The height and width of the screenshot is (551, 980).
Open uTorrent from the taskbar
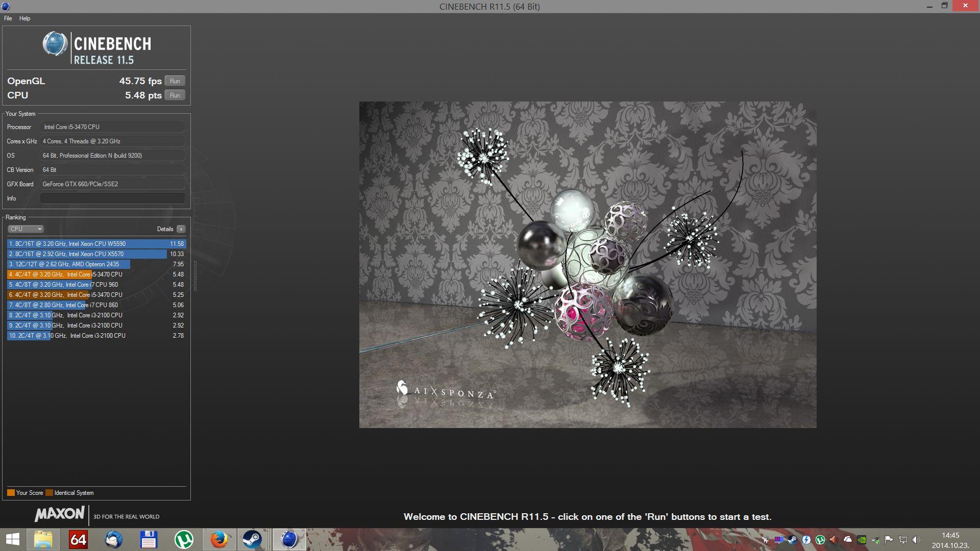click(184, 540)
